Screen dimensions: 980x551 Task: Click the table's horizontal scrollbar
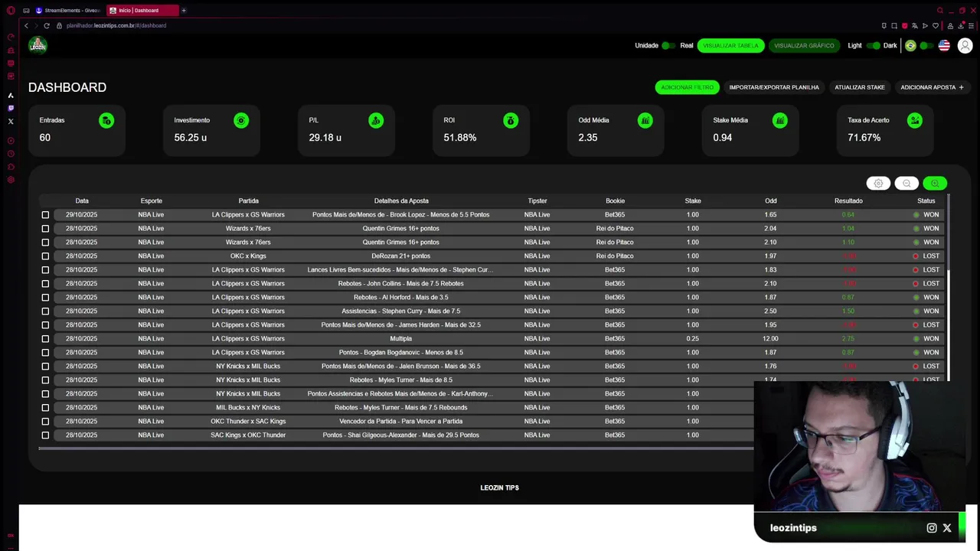(396, 448)
